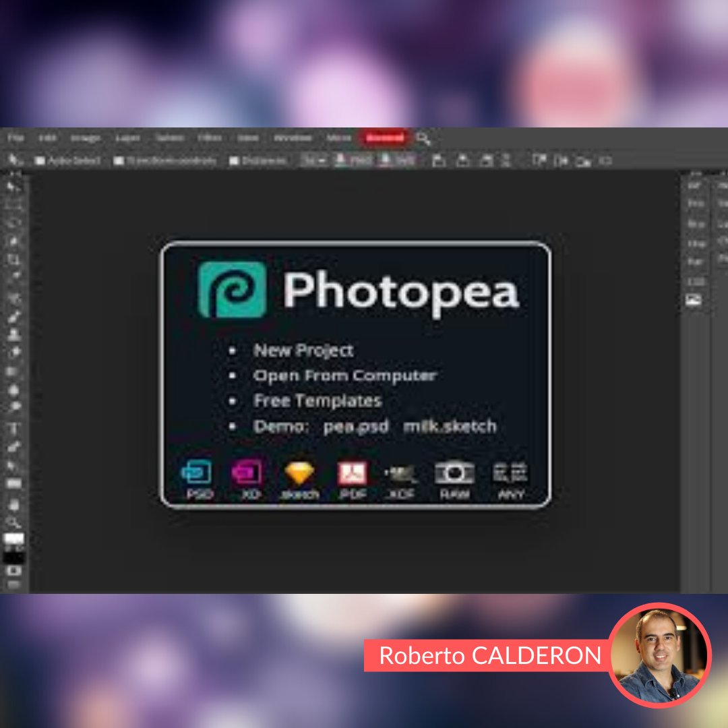
Task: Select the Dodge tool
Action: pyautogui.click(x=13, y=407)
